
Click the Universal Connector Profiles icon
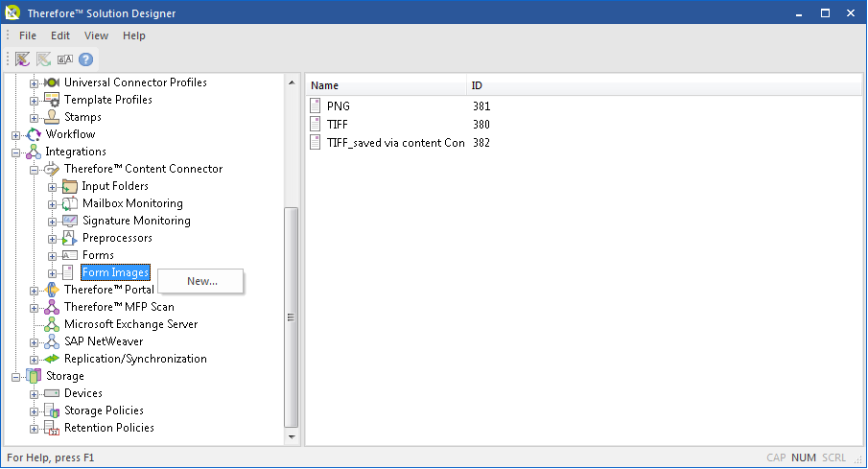[x=52, y=82]
